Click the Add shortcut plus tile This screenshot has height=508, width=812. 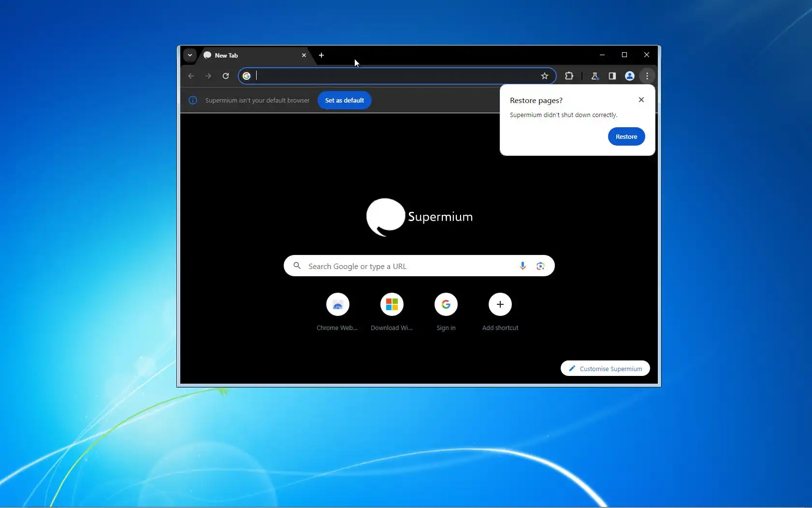(x=500, y=312)
